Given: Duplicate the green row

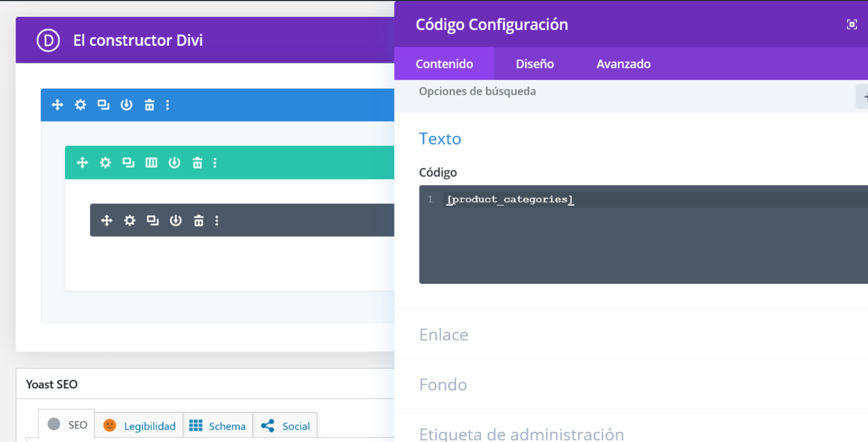Looking at the screenshot, I should 128,163.
